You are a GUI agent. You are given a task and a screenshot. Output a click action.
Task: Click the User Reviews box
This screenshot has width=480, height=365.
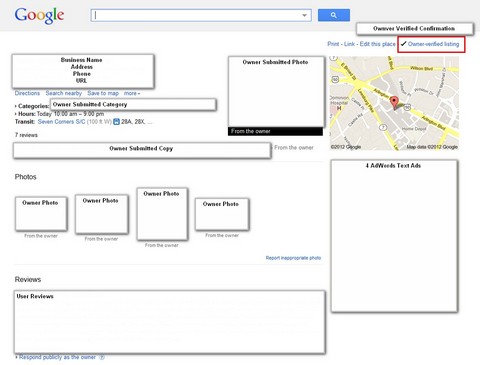(170, 322)
